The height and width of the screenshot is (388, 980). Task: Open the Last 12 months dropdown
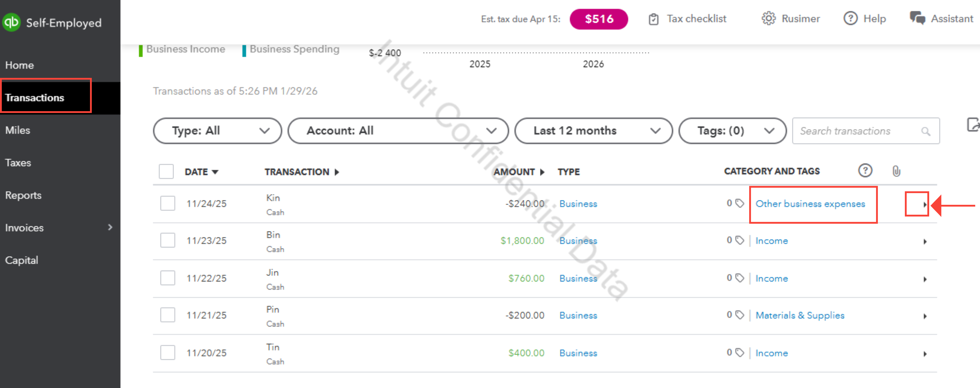(593, 131)
